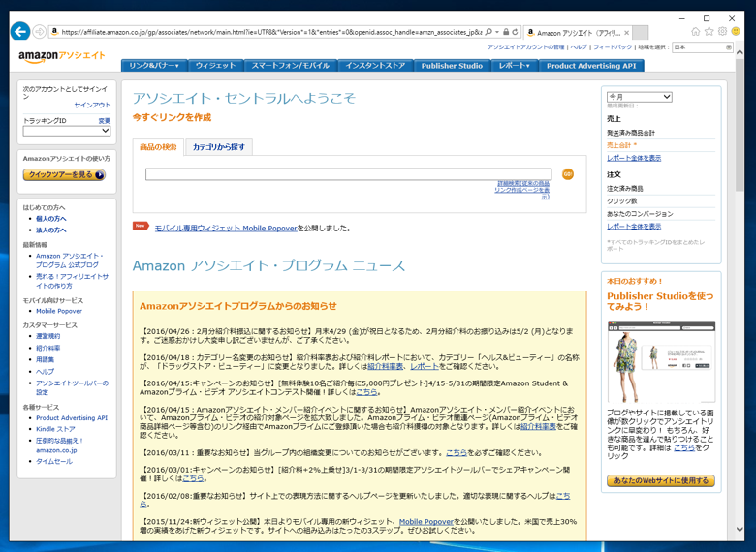The image size is (756, 552).
Task: Open スマートフォン/モバイル navigation tab
Action: 290,66
